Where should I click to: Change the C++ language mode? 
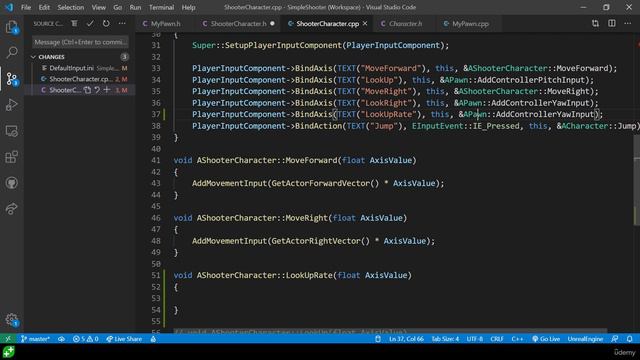[517, 339]
